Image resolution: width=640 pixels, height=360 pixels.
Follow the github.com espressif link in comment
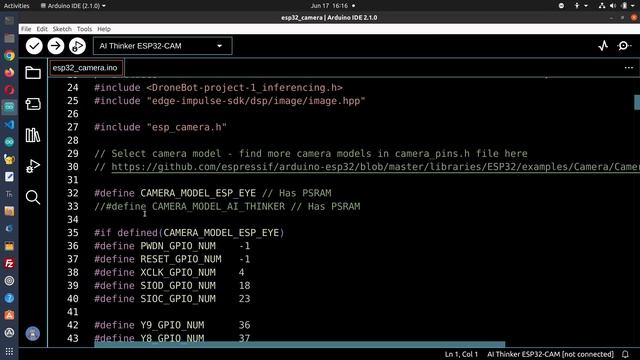(x=375, y=167)
